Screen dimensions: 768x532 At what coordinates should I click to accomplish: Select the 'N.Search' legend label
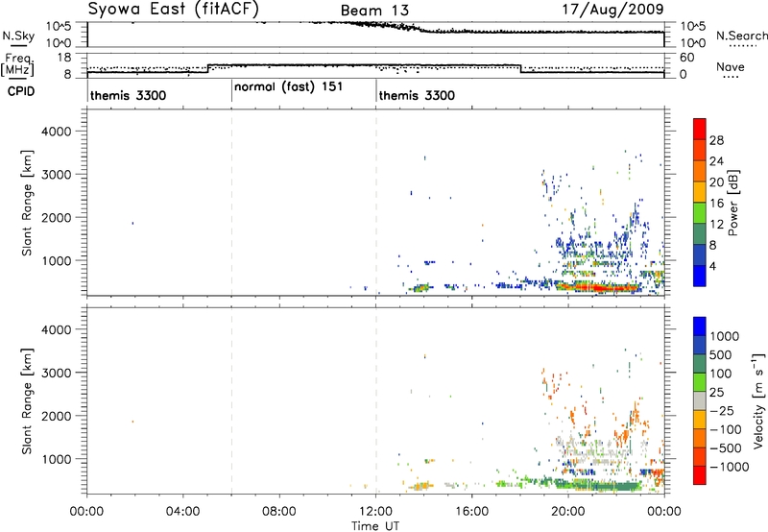click(x=741, y=36)
